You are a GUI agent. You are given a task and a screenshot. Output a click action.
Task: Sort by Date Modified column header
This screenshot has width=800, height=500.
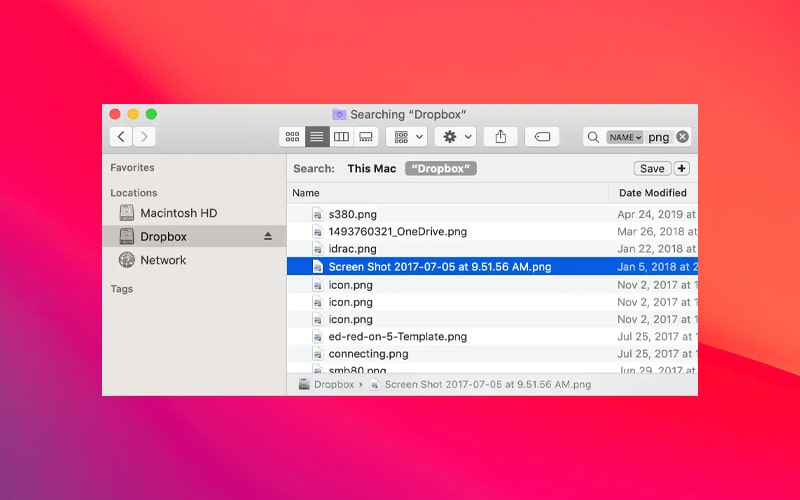[652, 193]
